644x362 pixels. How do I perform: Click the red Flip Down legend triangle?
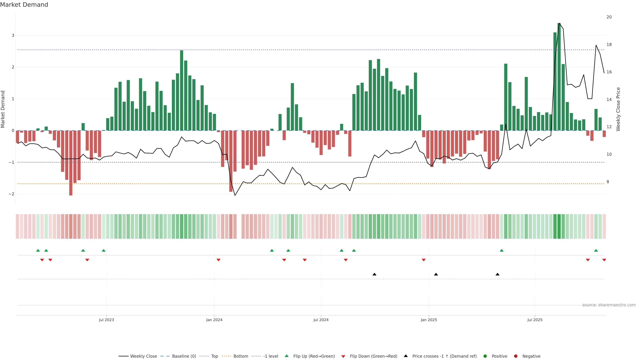pos(343,356)
